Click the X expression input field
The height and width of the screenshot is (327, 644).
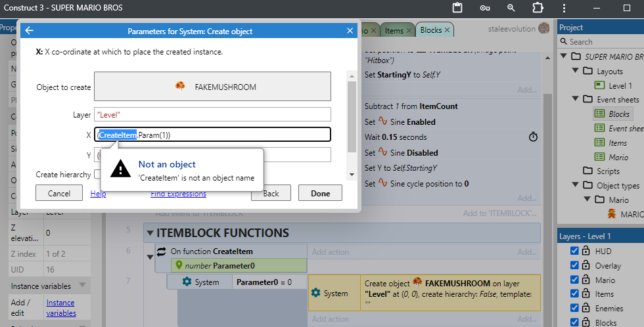point(212,135)
